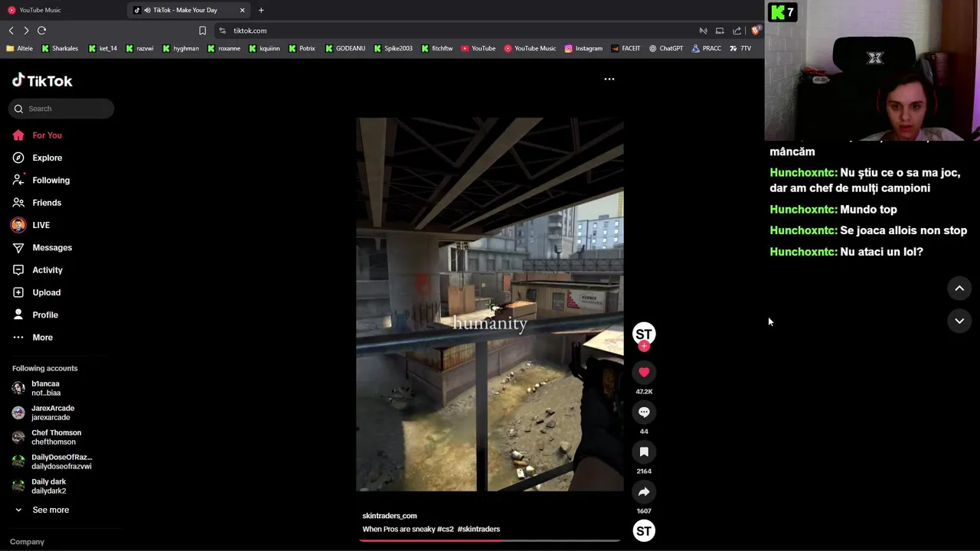This screenshot has width=980, height=551.
Task: Expand See more following accounts
Action: click(x=41, y=510)
